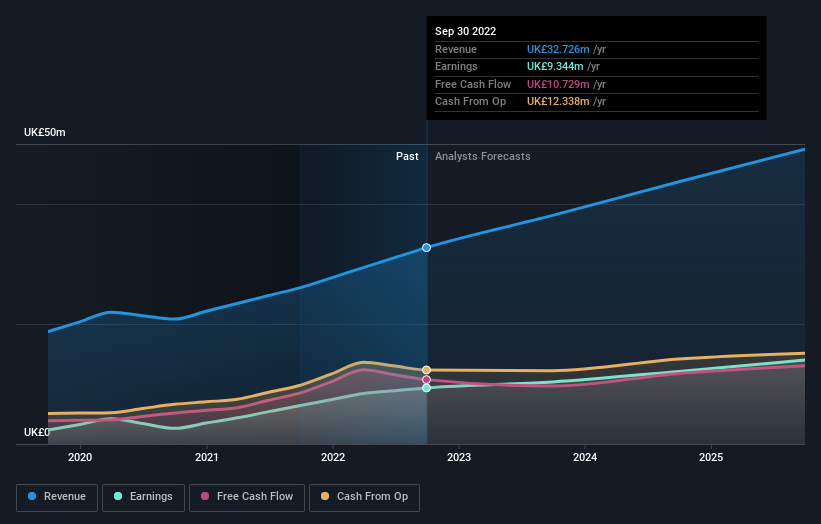
Task: Click the Revenue row label in tooltip
Action: click(x=456, y=49)
